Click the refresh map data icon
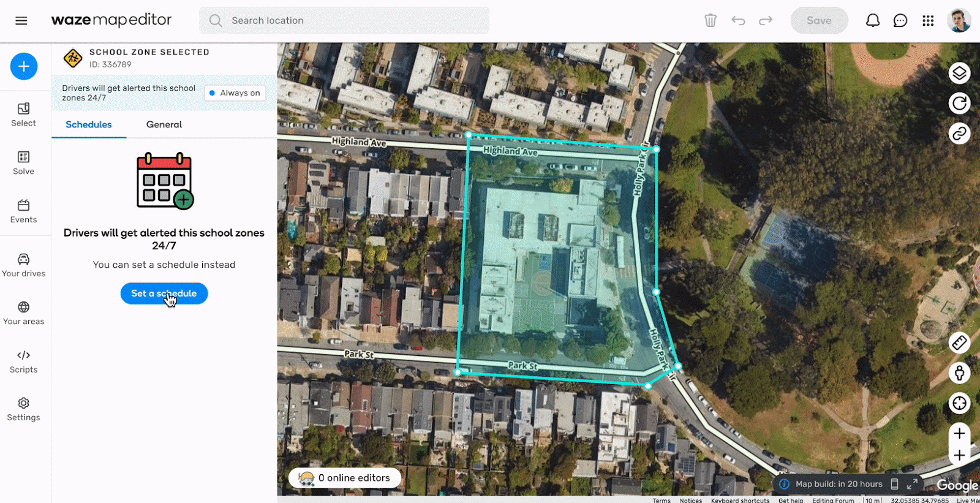 [959, 103]
